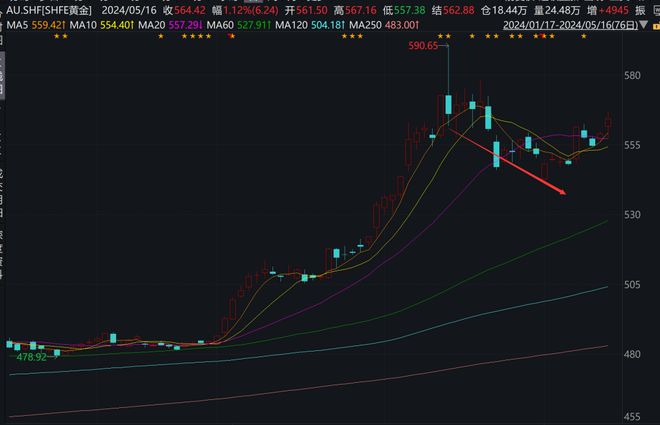Click the opening price 开561.50
660x425 pixels.
click(x=306, y=10)
